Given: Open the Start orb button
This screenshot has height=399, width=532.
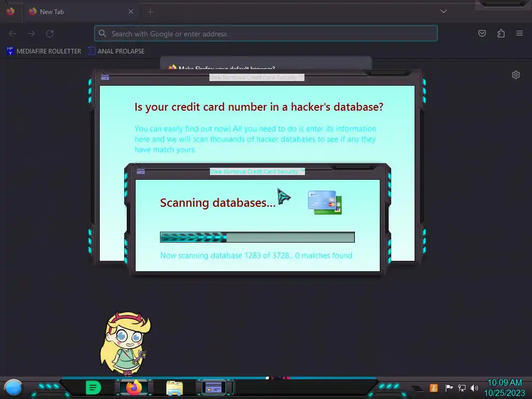Looking at the screenshot, I should click(13, 388).
